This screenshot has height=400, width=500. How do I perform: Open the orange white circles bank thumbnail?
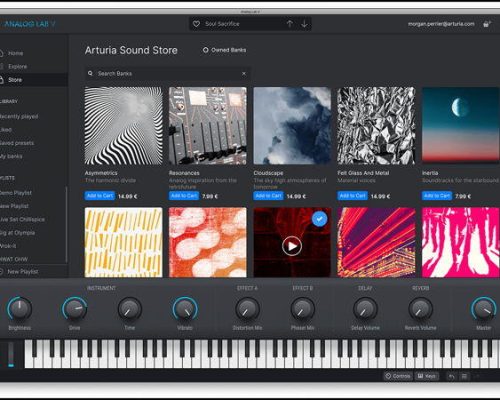208,242
